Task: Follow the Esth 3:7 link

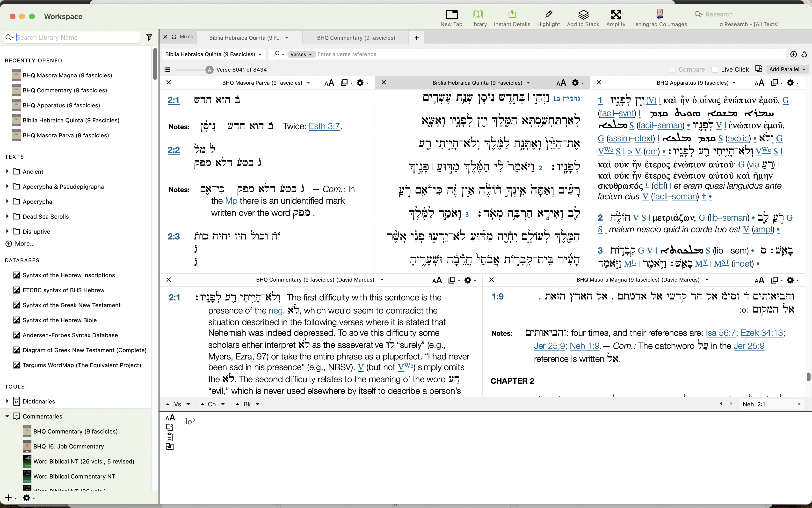Action: (324, 126)
